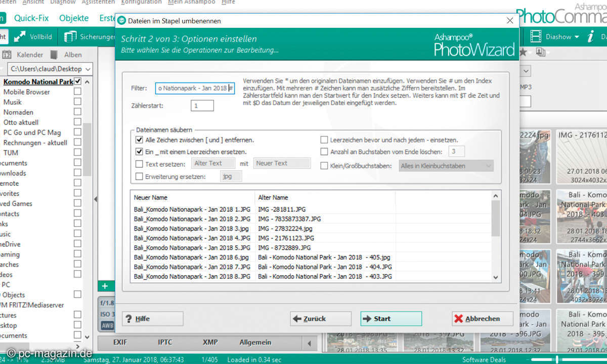The image size is (607, 364).
Task: Select the Otto aktuell folder
Action: click(21, 122)
